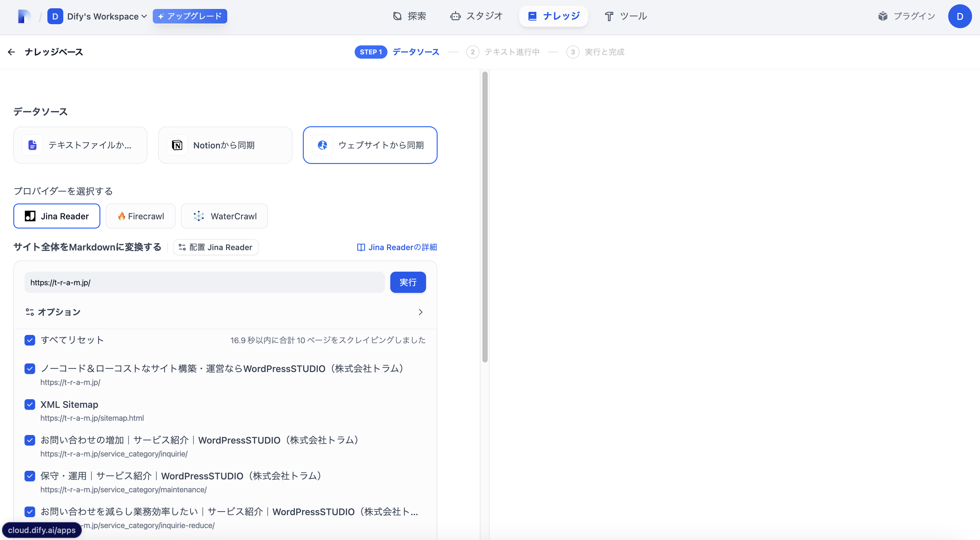Click the 実行と完成 step label
Image resolution: width=980 pixels, height=540 pixels.
(x=605, y=52)
